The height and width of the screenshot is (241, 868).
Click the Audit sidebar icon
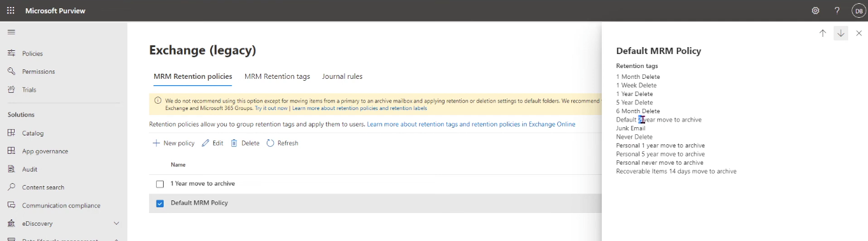tap(11, 169)
